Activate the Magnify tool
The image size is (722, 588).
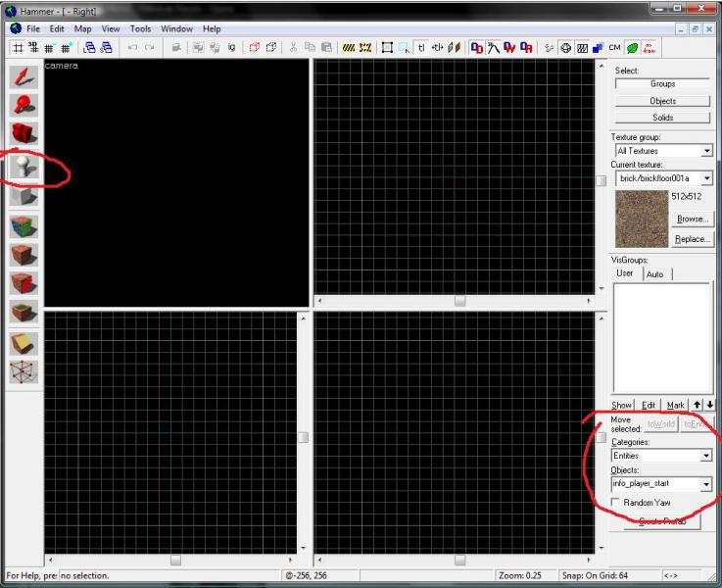(23, 104)
